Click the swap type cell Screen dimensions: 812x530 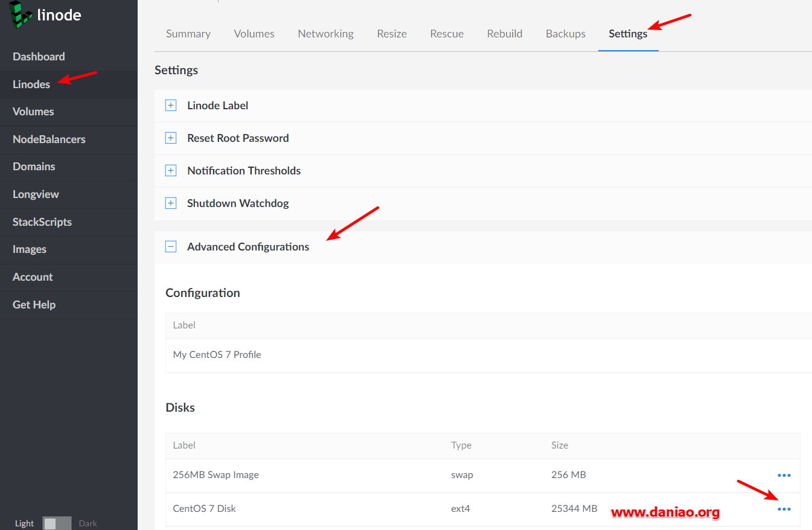(x=462, y=475)
